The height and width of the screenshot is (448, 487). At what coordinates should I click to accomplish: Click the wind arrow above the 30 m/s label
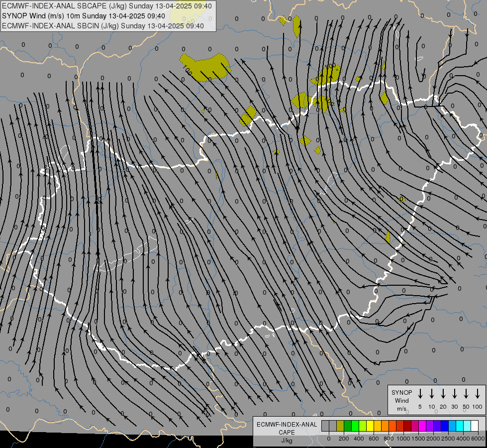454,394
